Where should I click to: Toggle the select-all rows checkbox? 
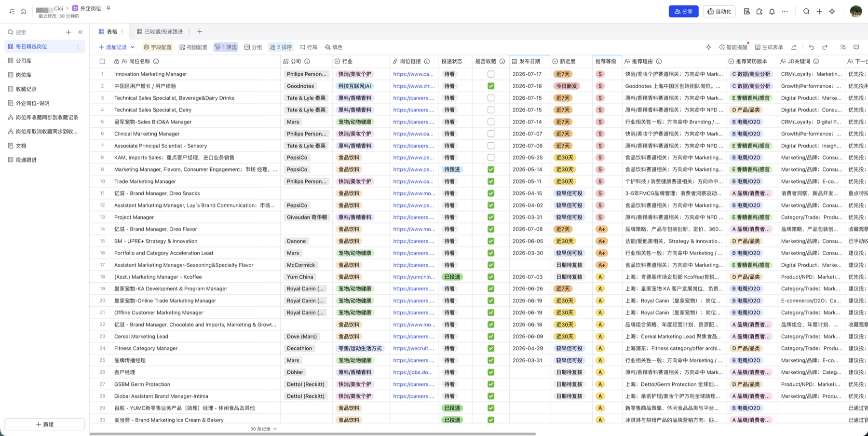tap(102, 61)
